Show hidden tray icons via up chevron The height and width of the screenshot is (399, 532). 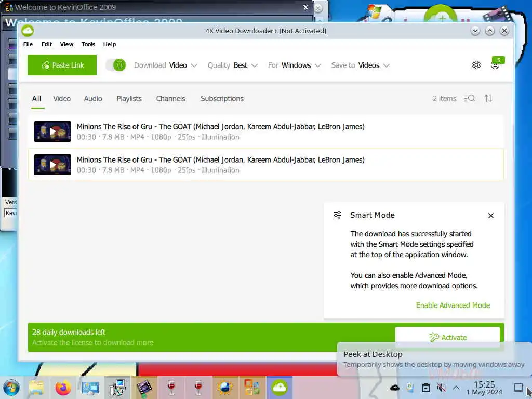tap(456, 388)
